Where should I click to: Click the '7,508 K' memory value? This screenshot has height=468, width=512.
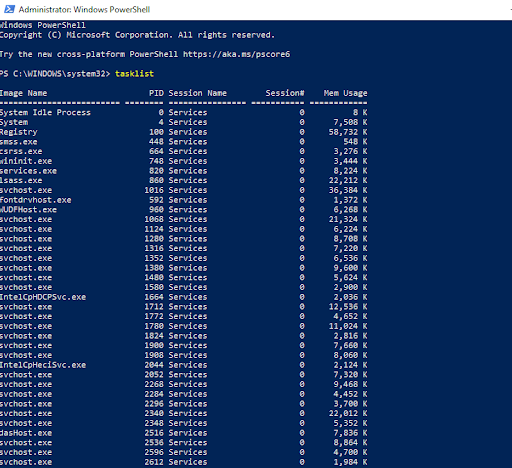[350, 122]
